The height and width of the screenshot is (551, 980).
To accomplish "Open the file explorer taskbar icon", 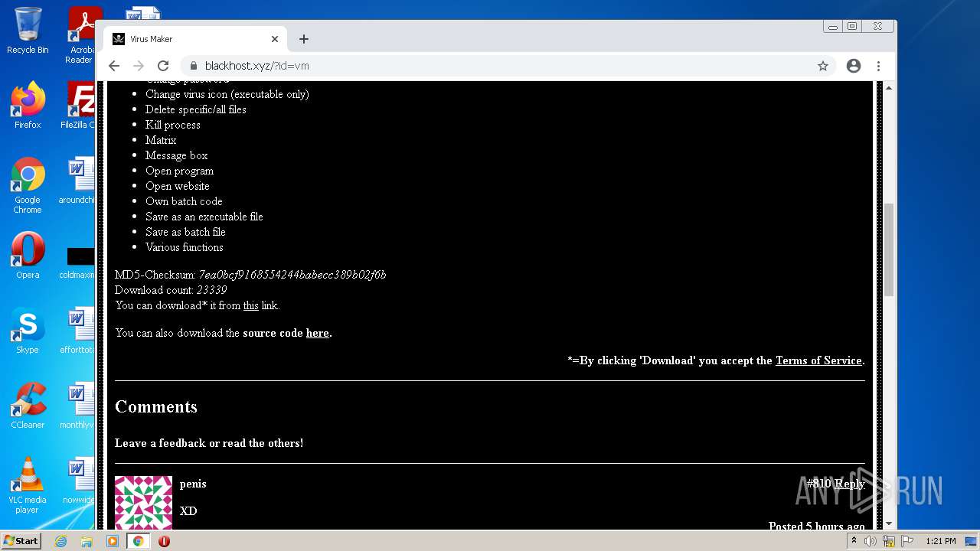I will click(87, 541).
